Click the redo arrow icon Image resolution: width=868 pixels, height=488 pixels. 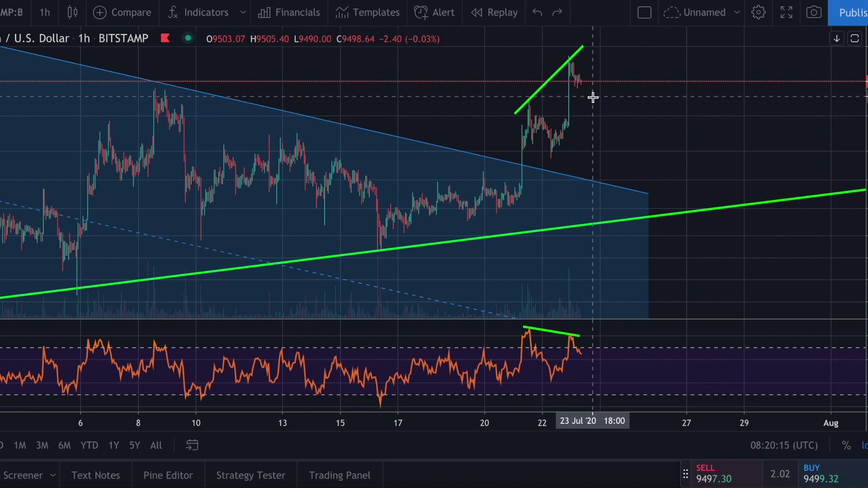coord(557,12)
